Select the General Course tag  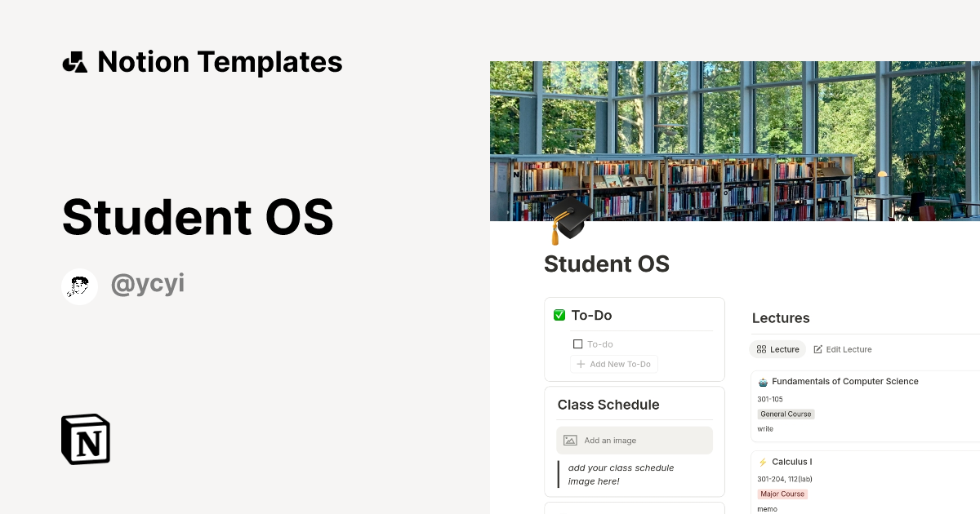tap(786, 414)
